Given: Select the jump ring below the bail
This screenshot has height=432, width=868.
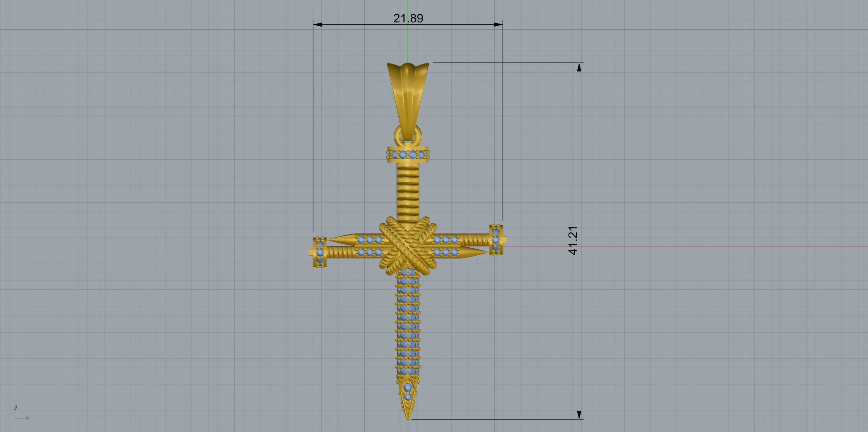Looking at the screenshot, I should tap(408, 137).
